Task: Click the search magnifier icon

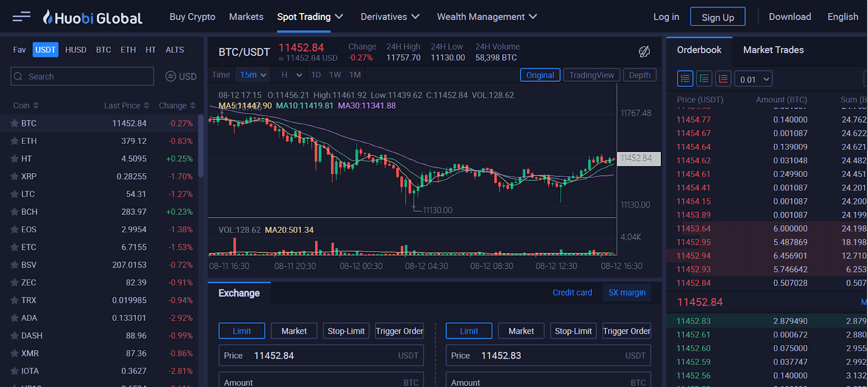Action: click(18, 77)
